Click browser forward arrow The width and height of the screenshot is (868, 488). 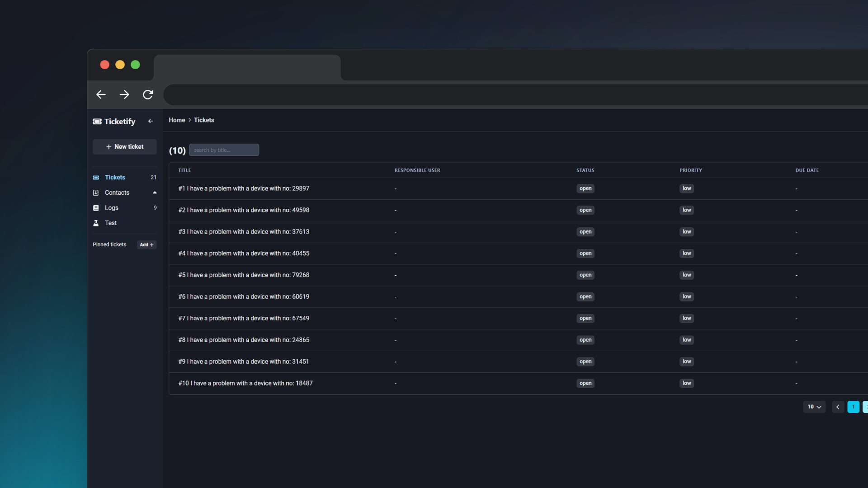[x=124, y=94]
